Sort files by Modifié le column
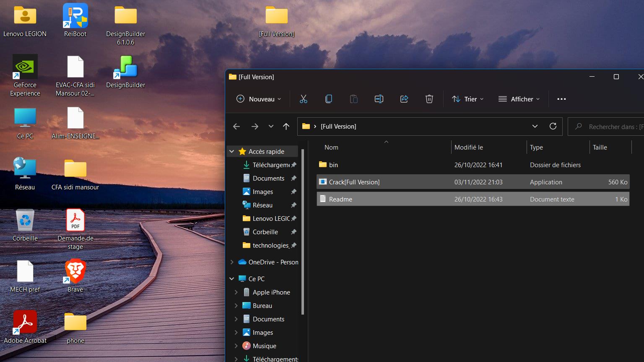 [x=469, y=147]
